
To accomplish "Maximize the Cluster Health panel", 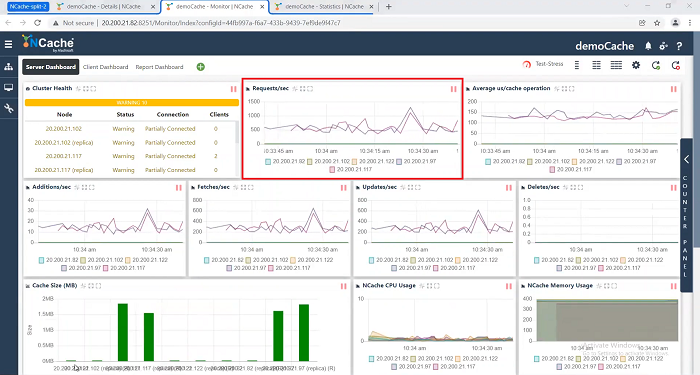I will [93, 88].
